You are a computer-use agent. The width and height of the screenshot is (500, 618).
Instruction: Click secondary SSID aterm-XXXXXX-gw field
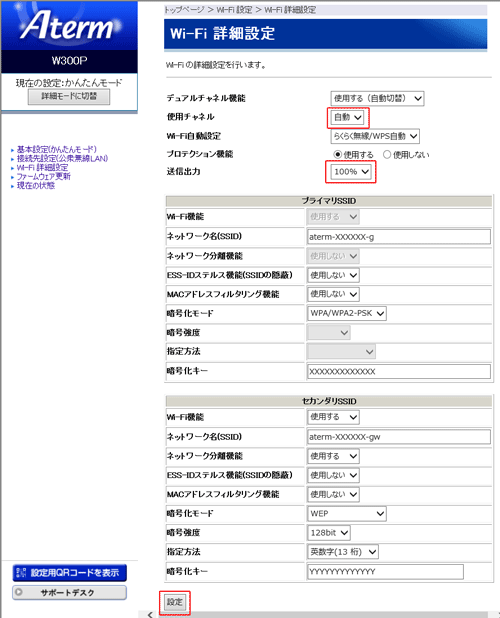pos(399,437)
